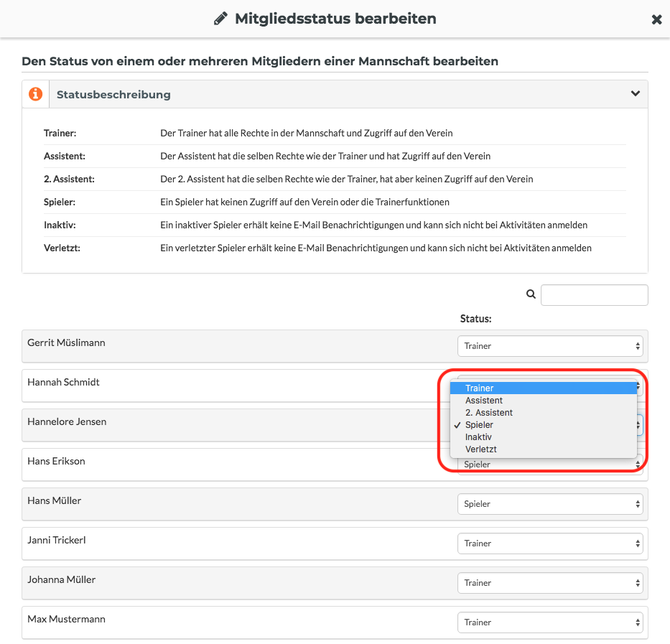Screen dimensions: 670x644
Task: Open Max Mustermann's status dropdown
Action: pyautogui.click(x=550, y=622)
